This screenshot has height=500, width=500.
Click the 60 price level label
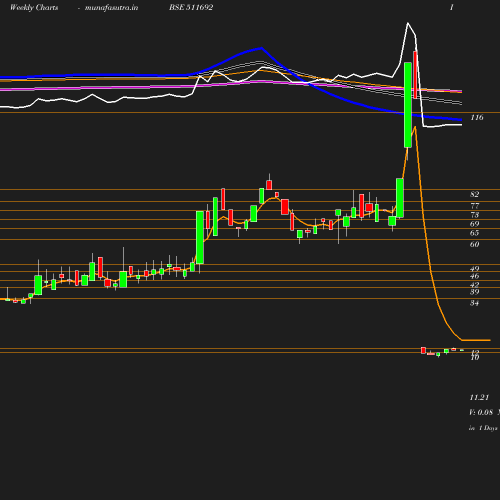click(x=475, y=244)
